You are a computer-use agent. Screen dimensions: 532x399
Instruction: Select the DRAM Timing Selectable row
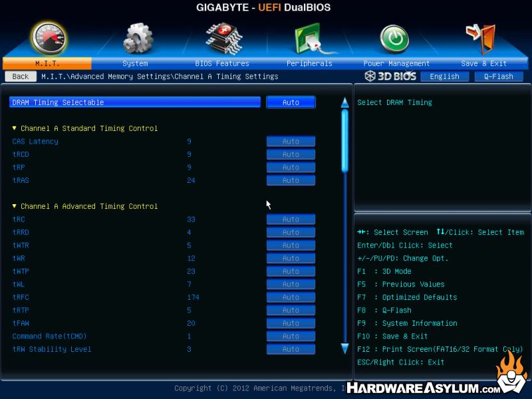[x=135, y=102]
